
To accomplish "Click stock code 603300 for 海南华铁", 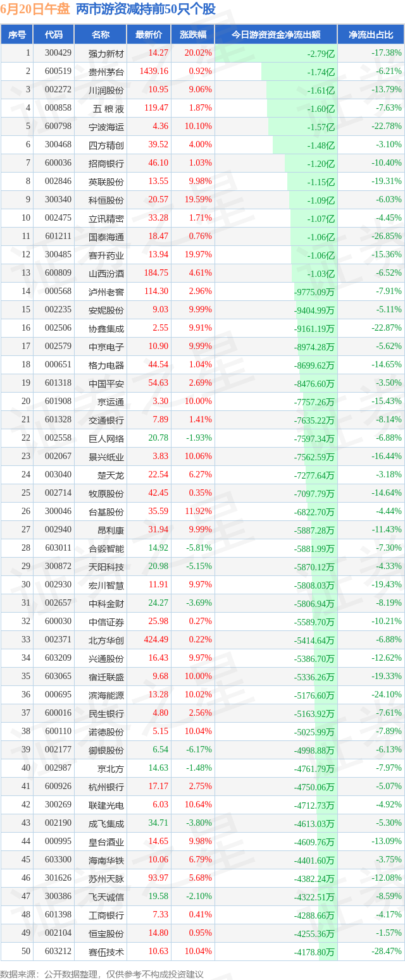I will pyautogui.click(x=58, y=860).
